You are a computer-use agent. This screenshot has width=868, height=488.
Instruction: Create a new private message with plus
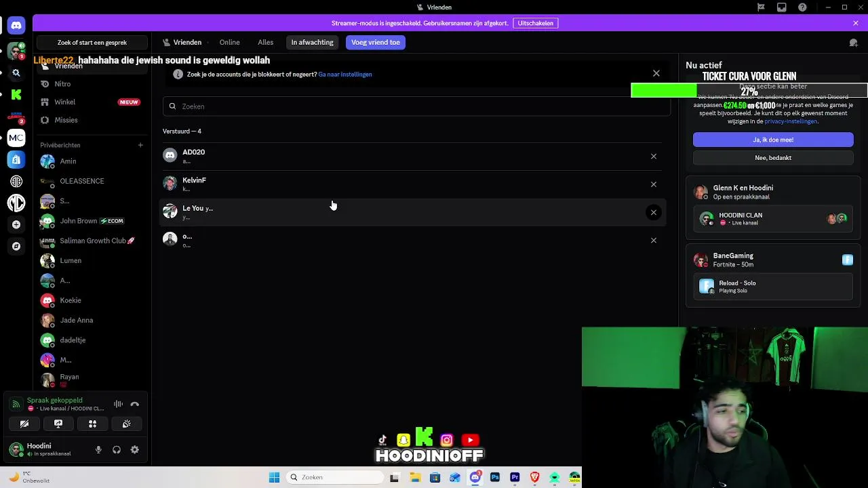coord(140,145)
